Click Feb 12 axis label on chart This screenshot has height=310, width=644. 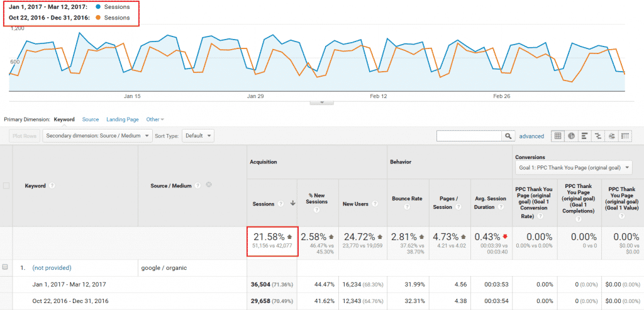point(378,96)
